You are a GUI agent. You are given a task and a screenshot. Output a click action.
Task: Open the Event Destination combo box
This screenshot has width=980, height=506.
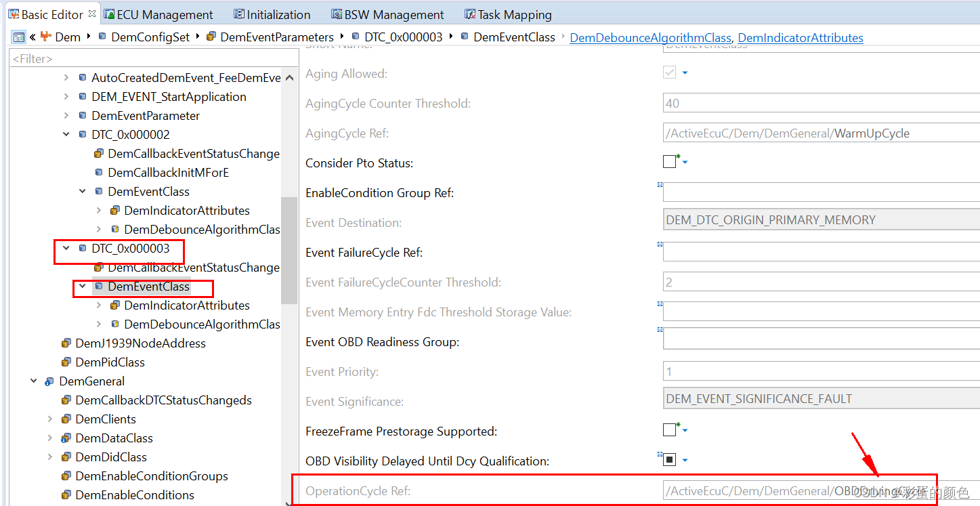822,220
